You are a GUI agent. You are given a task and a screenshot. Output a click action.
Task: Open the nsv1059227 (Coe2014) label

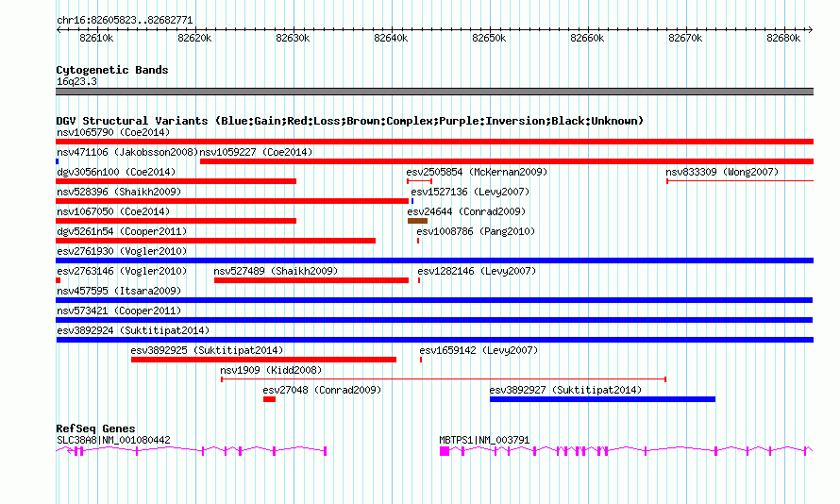(x=256, y=152)
